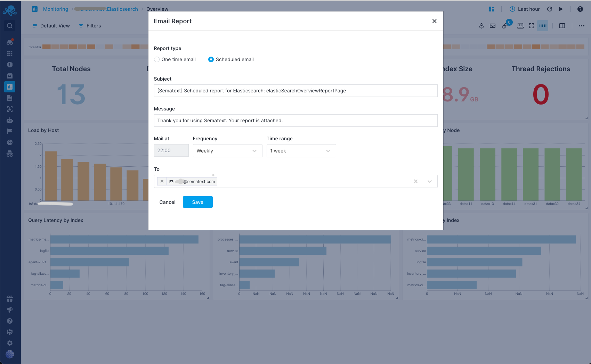The height and width of the screenshot is (364, 591).
Task: Close the Email Report dialog
Action: 434,21
